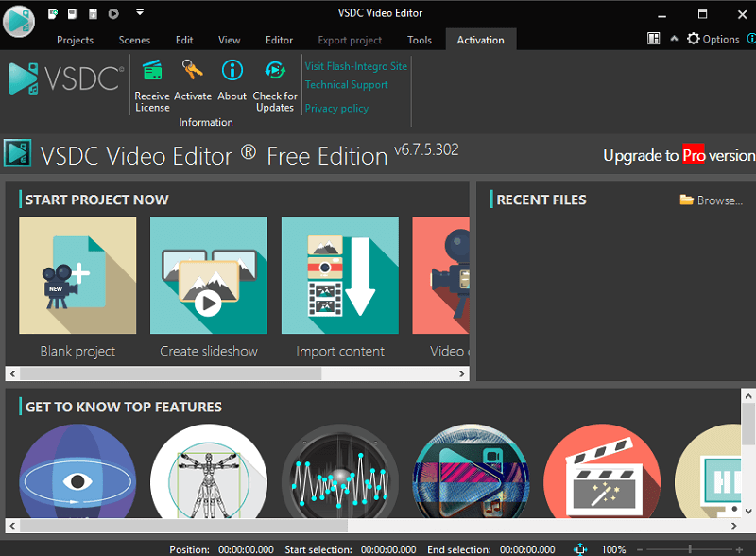Click the VSDC round application logo button
The image size is (756, 556).
[19, 21]
